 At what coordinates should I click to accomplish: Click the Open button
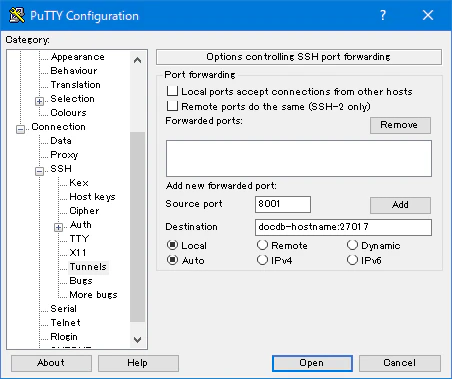click(312, 363)
